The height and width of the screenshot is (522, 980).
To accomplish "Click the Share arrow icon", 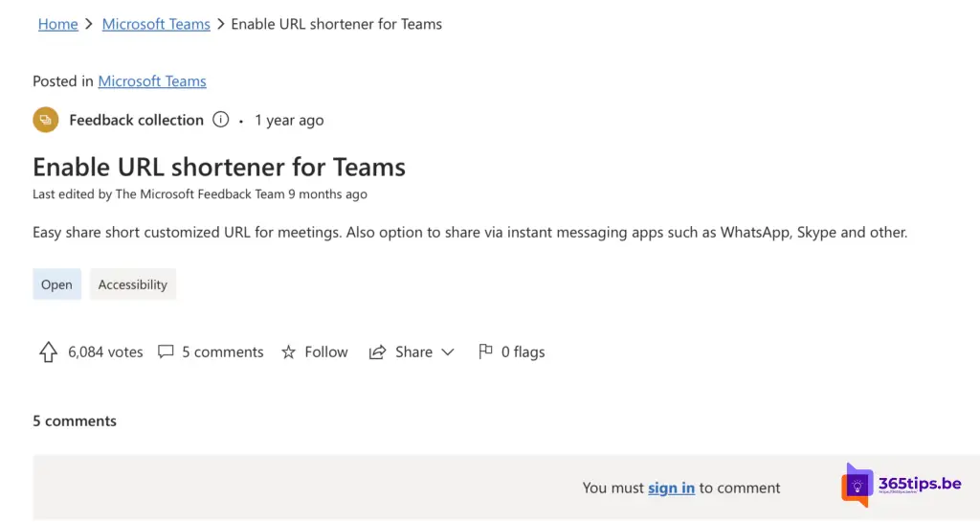I will pos(378,352).
